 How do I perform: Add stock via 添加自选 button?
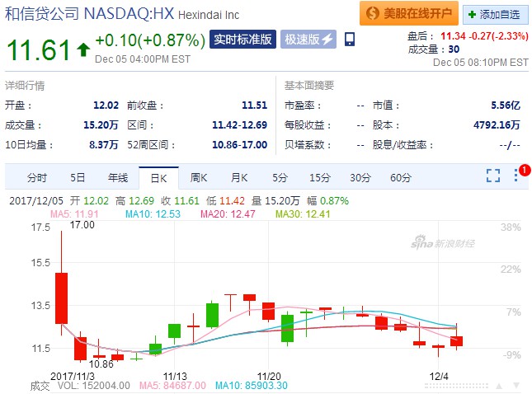coord(495,15)
